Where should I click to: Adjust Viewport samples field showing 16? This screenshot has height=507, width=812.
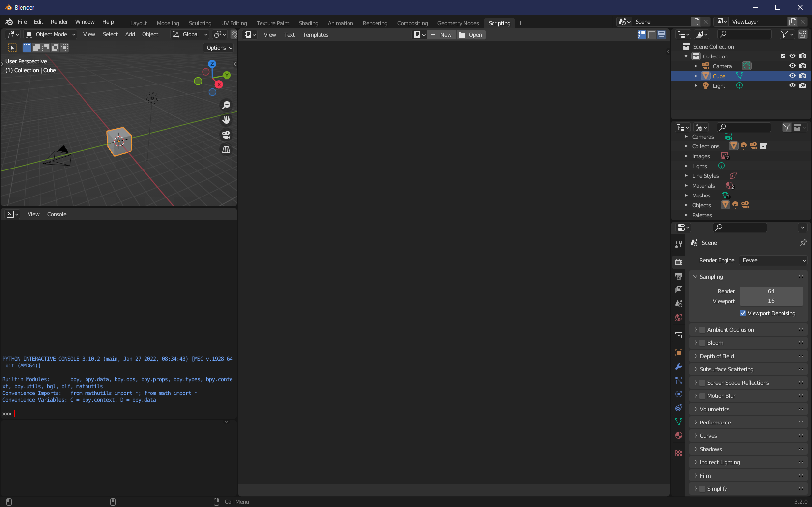click(x=771, y=301)
